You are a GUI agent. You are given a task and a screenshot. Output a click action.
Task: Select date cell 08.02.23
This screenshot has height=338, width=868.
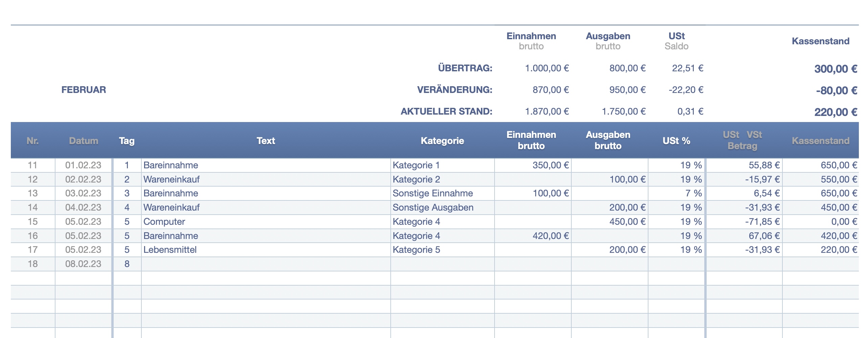click(83, 264)
